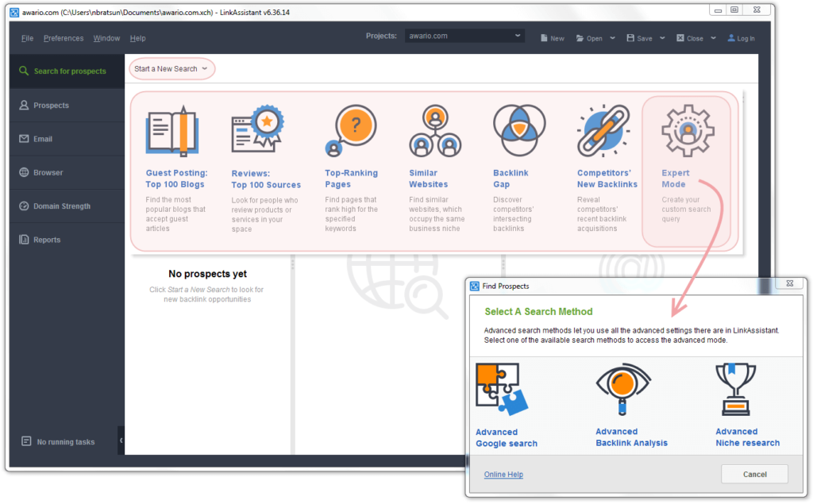This screenshot has width=813, height=504.
Task: Open the Preferences menu
Action: [64, 38]
